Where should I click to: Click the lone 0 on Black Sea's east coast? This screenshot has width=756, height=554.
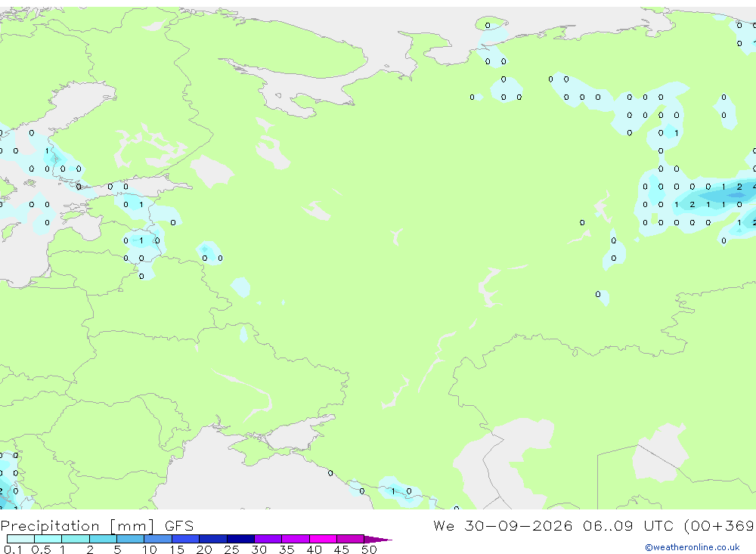[x=330, y=473]
